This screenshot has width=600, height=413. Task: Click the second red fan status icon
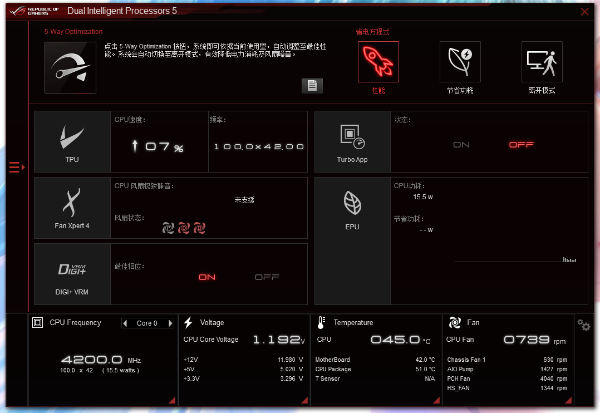point(184,228)
